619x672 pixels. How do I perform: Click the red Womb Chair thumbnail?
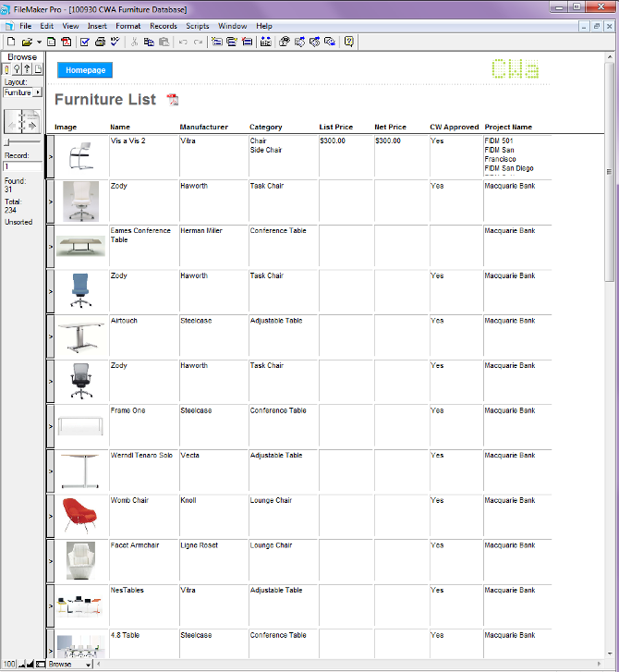pos(80,516)
